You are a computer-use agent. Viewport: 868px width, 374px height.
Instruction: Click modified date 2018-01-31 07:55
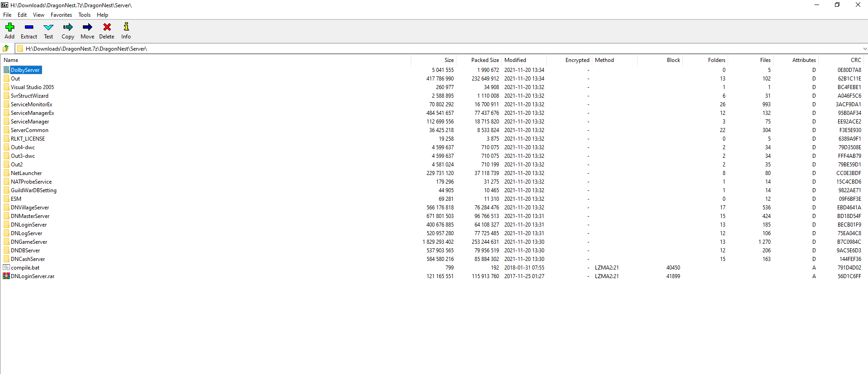click(524, 267)
